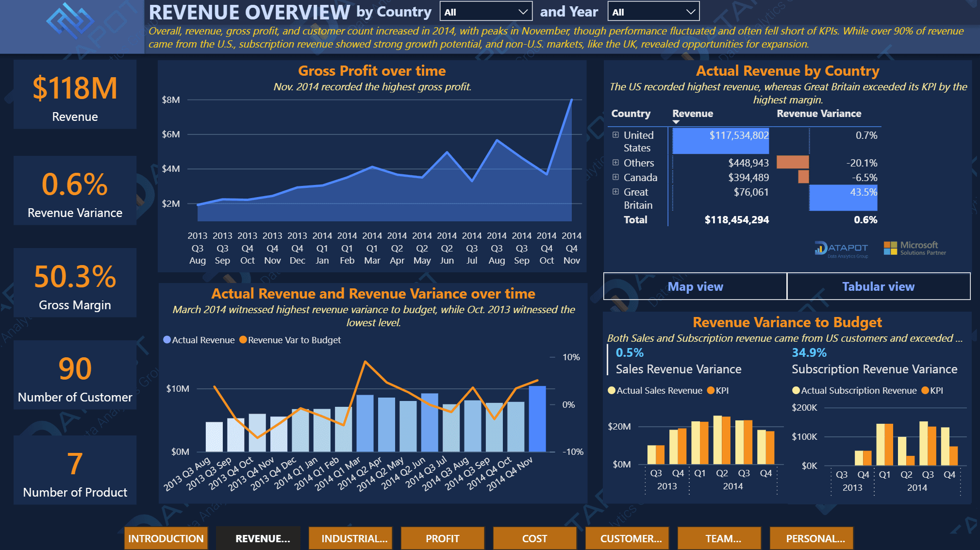Click KPI legend marker in Subscription chart
The width and height of the screenshot is (980, 550).
[925, 390]
